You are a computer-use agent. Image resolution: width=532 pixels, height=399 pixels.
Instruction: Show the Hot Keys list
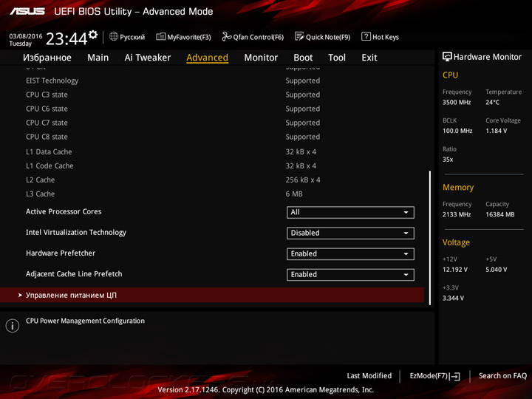coord(381,37)
